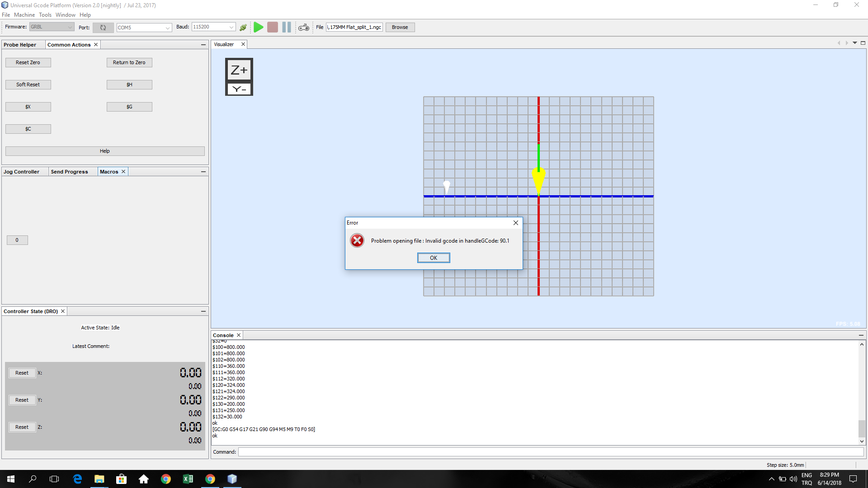The image size is (868, 488).
Task: Switch to the Send Progress tab
Action: [x=69, y=172]
